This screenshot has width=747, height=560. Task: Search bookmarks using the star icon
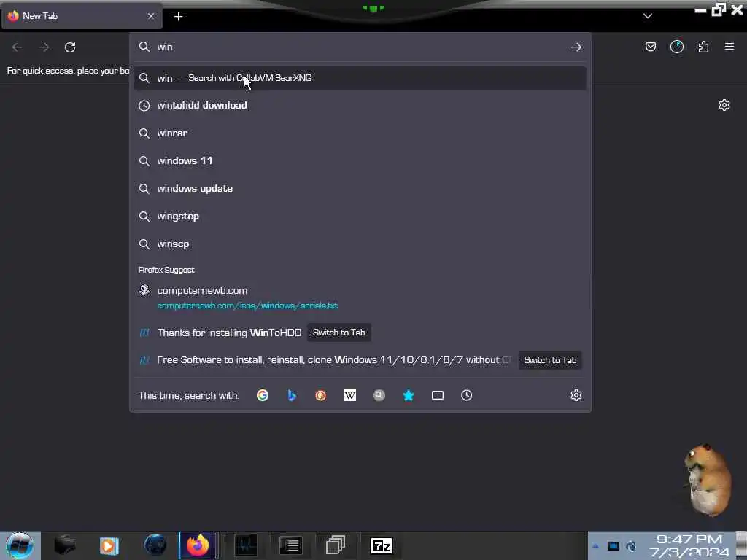pos(409,395)
